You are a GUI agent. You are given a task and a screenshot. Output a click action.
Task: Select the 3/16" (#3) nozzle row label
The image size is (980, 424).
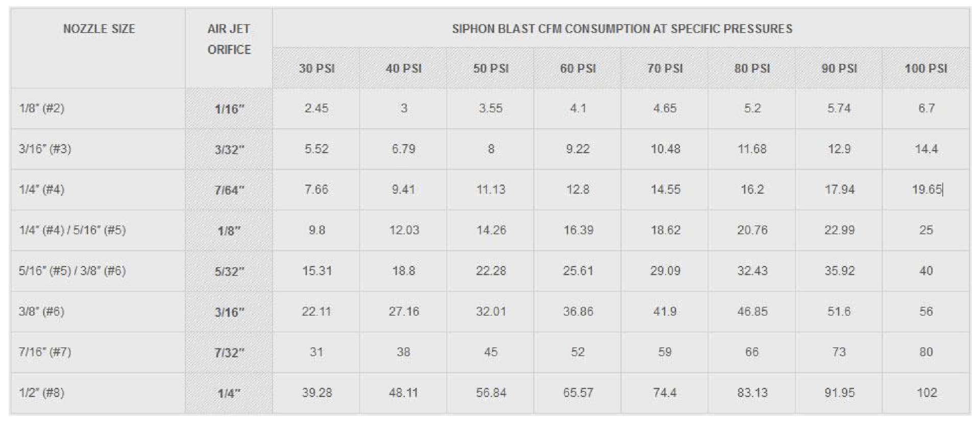coord(45,149)
